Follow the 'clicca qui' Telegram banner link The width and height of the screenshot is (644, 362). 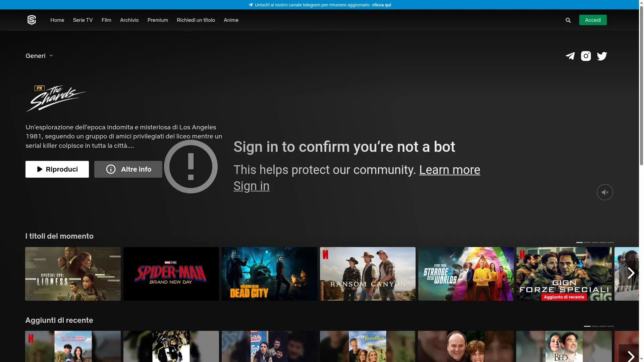click(381, 5)
